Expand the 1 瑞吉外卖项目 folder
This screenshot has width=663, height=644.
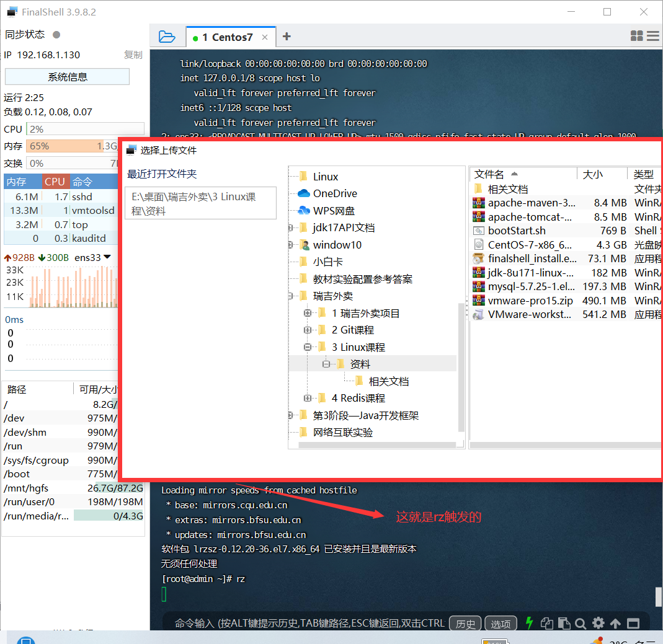pyautogui.click(x=308, y=313)
